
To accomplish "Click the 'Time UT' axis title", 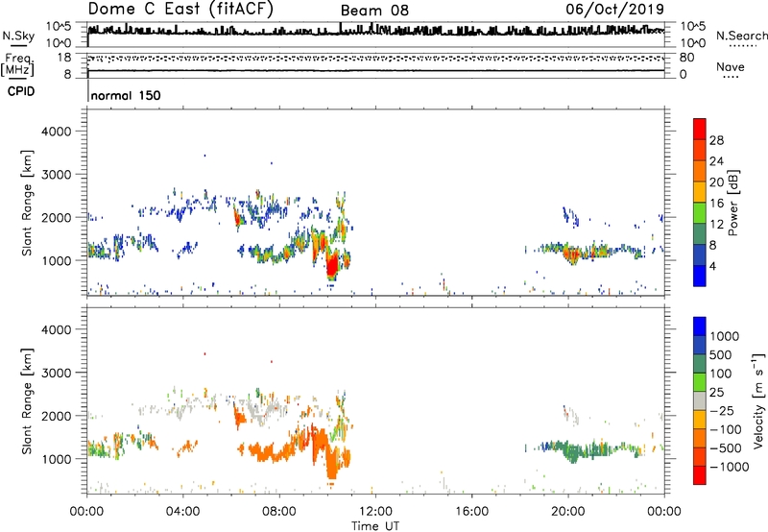I will [375, 526].
